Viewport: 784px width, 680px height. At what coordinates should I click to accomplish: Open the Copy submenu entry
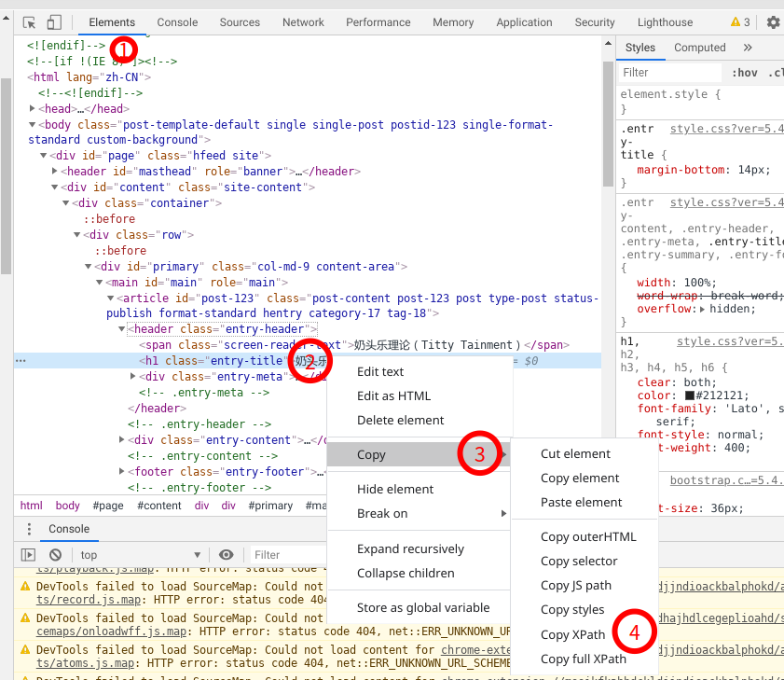click(419, 454)
